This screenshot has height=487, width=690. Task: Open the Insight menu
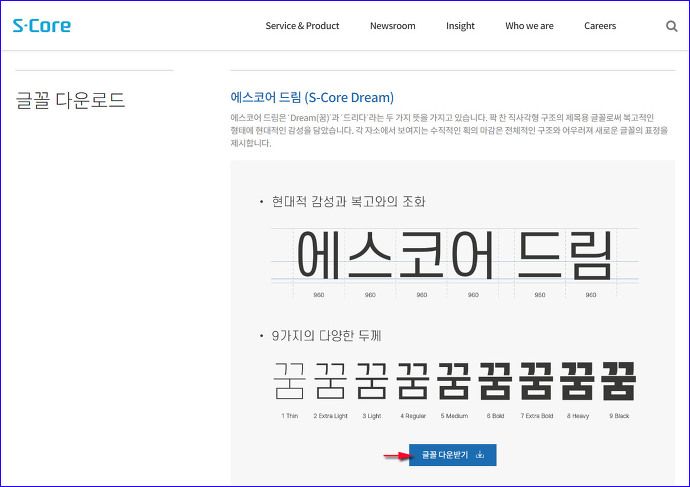(x=460, y=26)
